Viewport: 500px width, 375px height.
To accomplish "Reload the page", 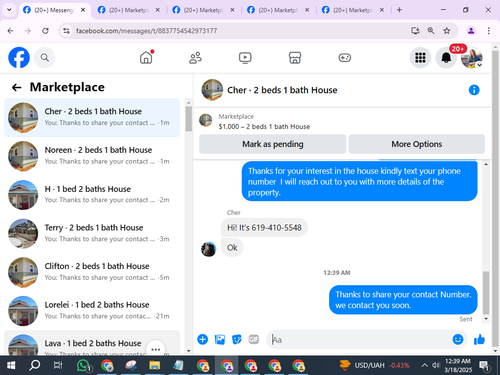I will [x=45, y=31].
